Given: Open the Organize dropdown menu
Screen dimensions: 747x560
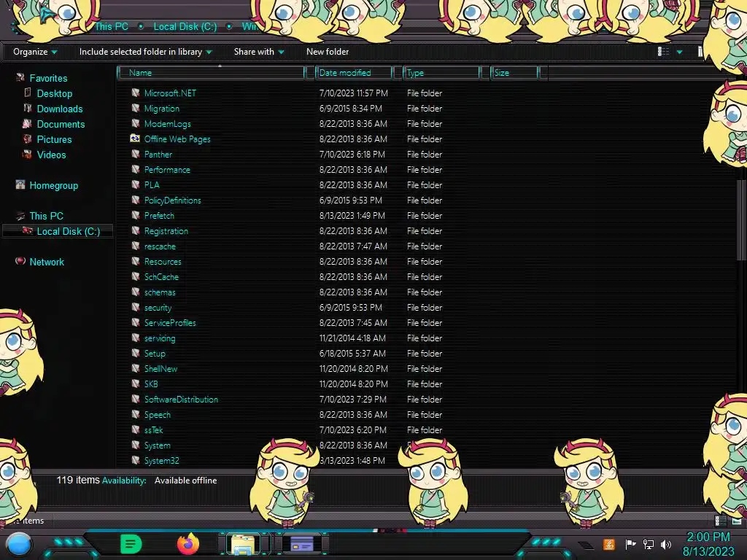Looking at the screenshot, I should click(x=35, y=52).
